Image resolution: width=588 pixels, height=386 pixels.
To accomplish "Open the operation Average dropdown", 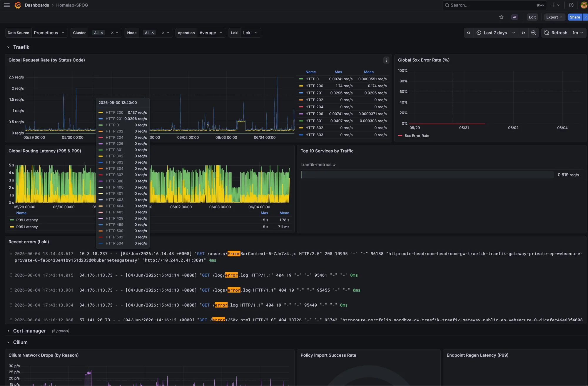I will (211, 33).
